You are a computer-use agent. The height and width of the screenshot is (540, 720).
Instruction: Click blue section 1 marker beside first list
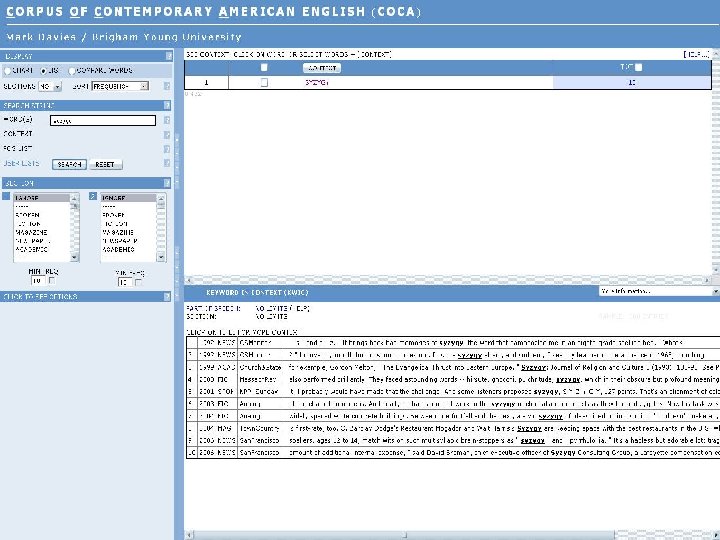click(6, 196)
